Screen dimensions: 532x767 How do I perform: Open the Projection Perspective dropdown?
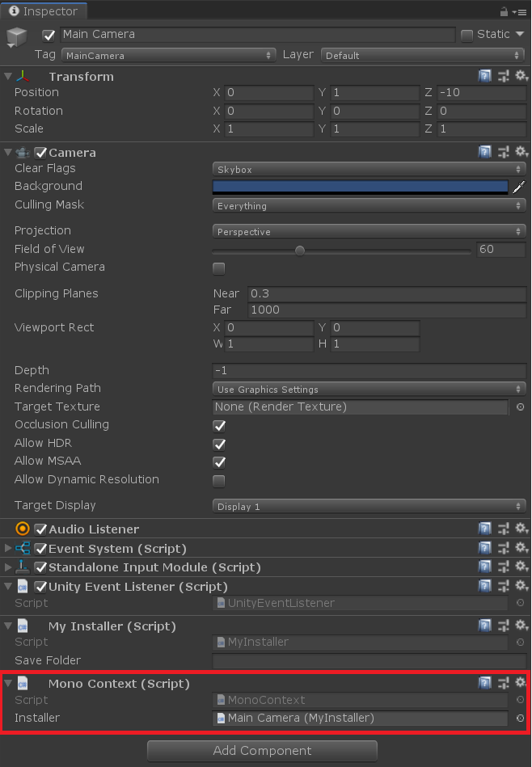tap(369, 231)
